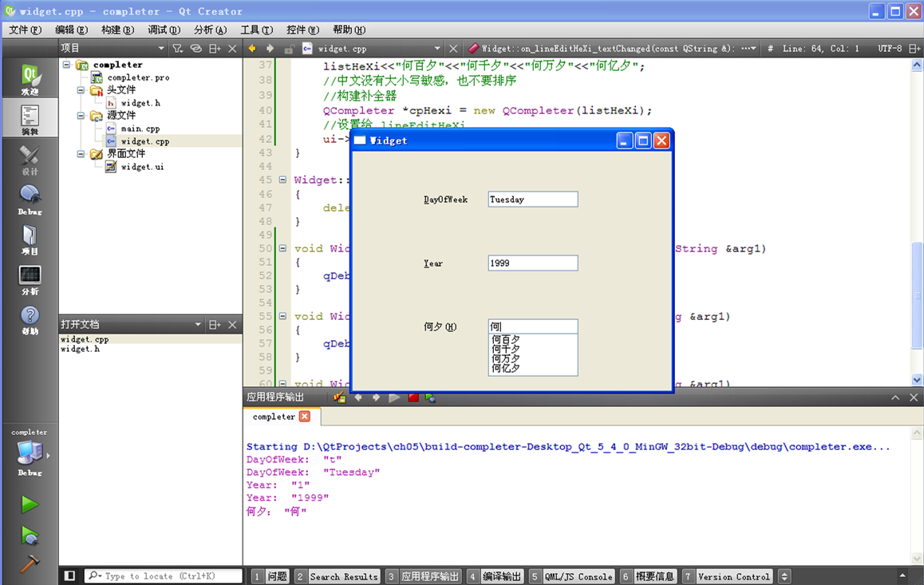The width and height of the screenshot is (924, 585).
Task: Filter the project tree
Action: tap(178, 49)
